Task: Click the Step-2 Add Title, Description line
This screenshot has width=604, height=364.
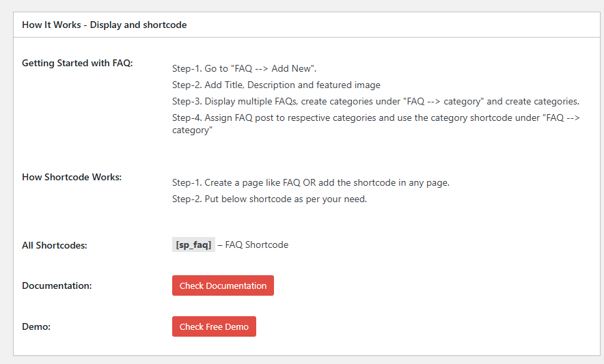Action: tap(276, 85)
